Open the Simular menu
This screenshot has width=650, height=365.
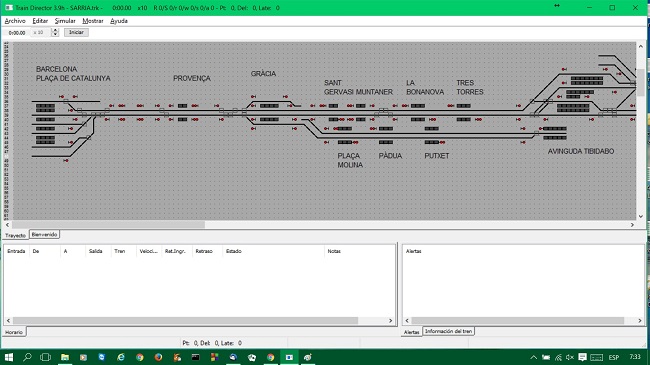coord(65,21)
